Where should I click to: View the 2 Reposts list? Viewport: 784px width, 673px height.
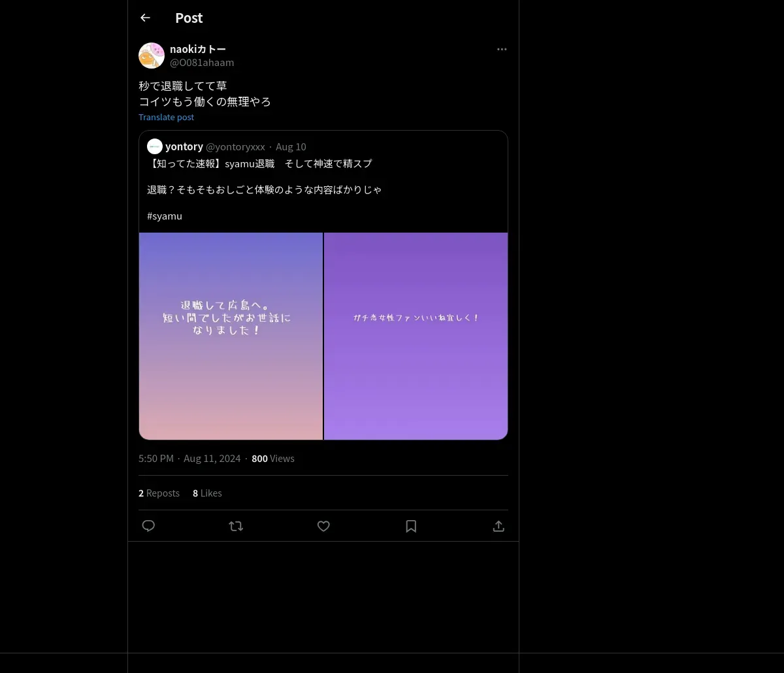click(159, 493)
